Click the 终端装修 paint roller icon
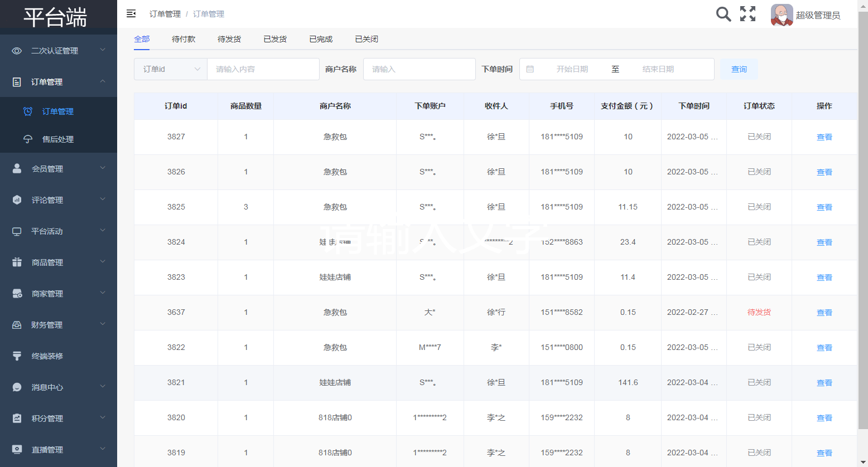The width and height of the screenshot is (868, 467). (x=17, y=356)
